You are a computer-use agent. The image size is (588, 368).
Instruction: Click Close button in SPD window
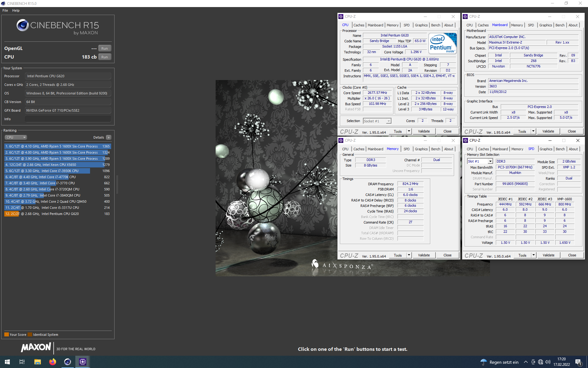tap(572, 255)
